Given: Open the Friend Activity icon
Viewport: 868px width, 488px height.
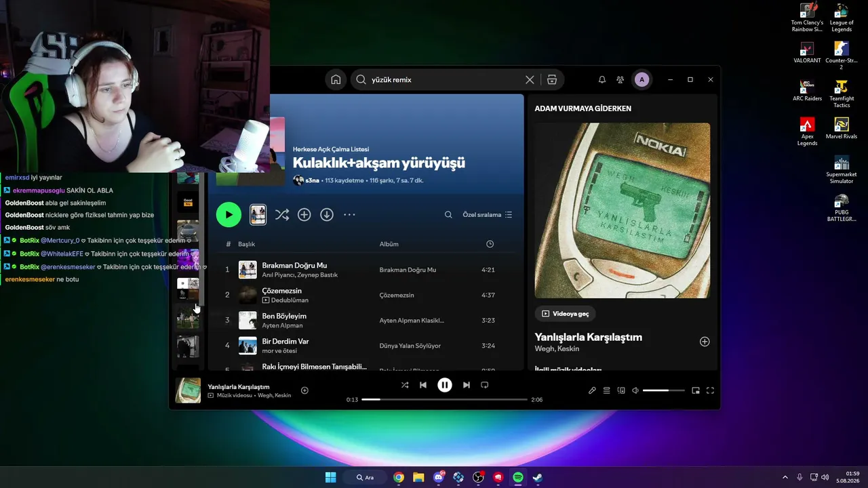Looking at the screenshot, I should [620, 80].
